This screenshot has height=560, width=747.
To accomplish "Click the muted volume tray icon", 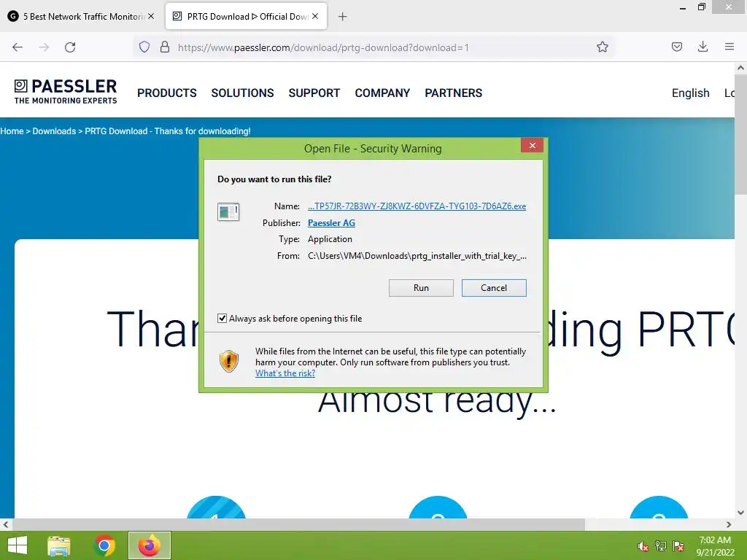I will coord(643,546).
